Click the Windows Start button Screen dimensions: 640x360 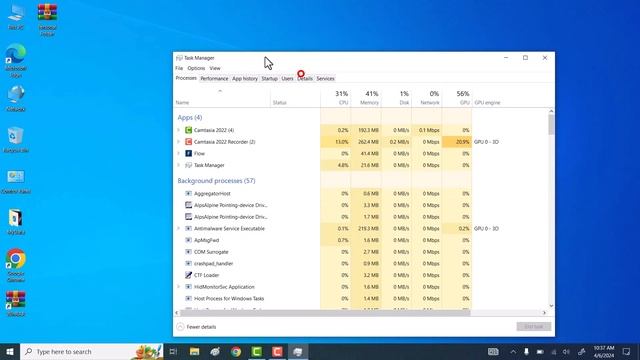pos(10,351)
